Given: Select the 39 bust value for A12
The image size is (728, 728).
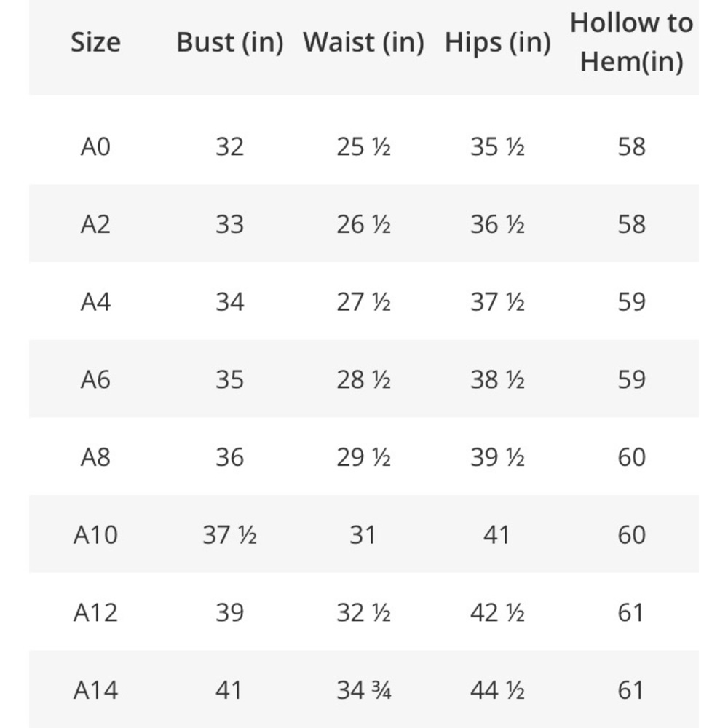Looking at the screenshot, I should (x=230, y=612).
